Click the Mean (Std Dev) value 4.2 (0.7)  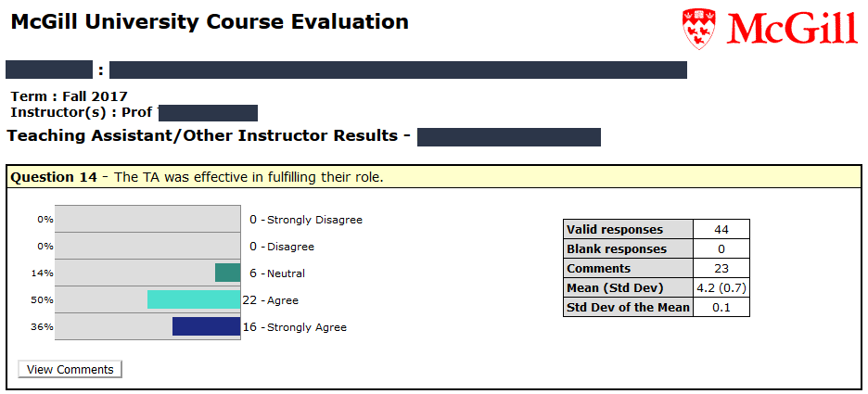pos(721,287)
